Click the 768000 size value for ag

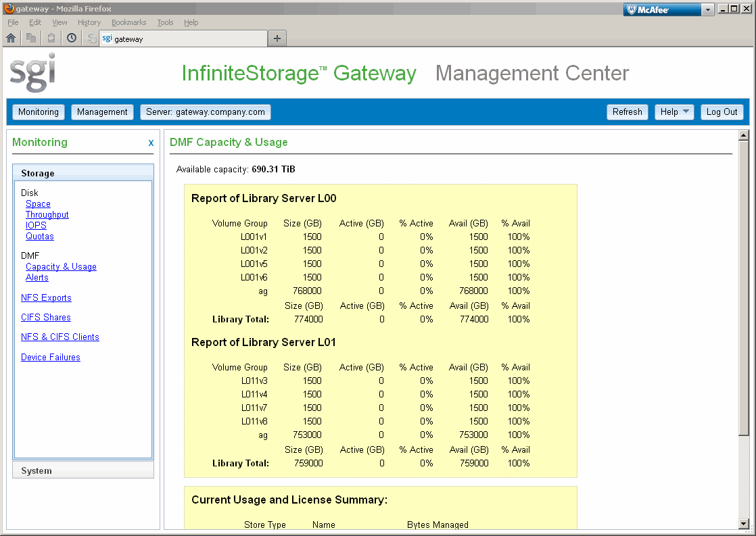307,291
